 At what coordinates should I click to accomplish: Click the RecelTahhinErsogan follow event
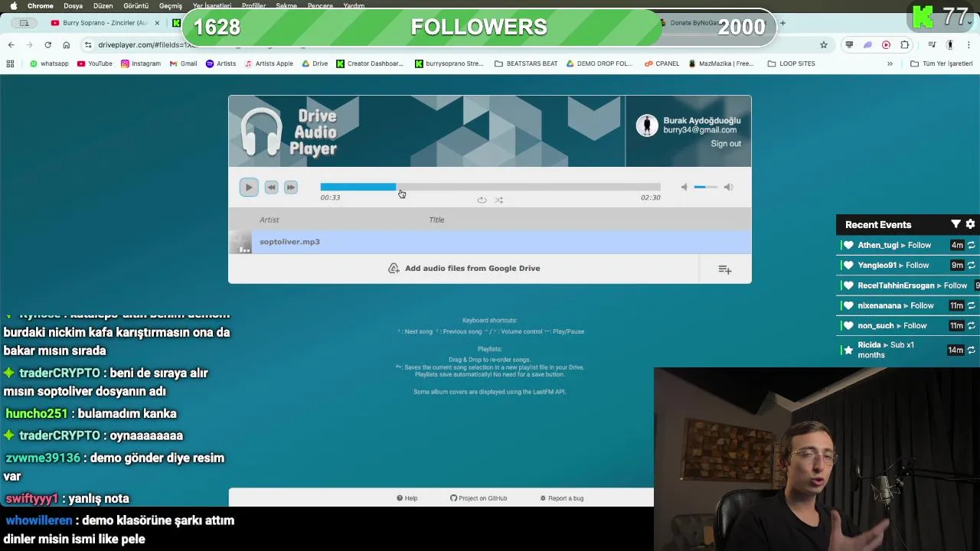[908, 285]
